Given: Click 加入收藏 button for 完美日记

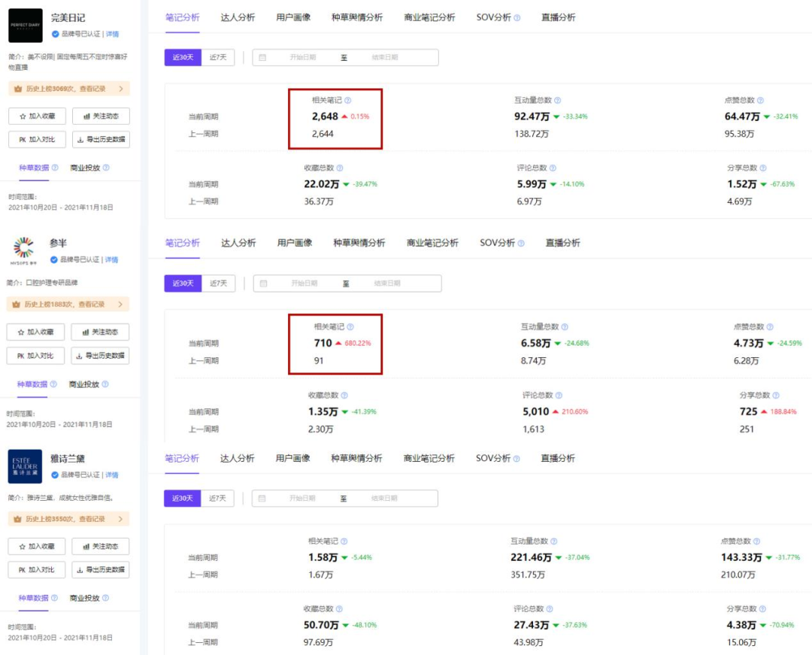Looking at the screenshot, I should point(38,117).
